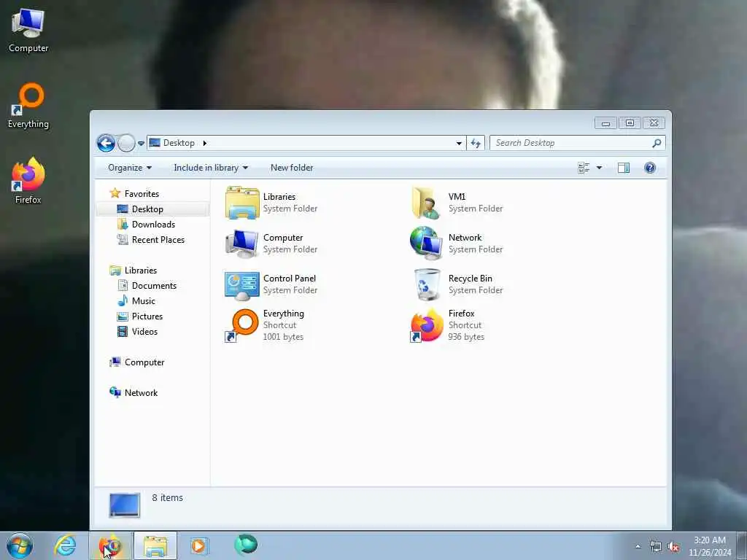This screenshot has height=560, width=747.
Task: Select Favorites in navigation pane
Action: (x=142, y=194)
